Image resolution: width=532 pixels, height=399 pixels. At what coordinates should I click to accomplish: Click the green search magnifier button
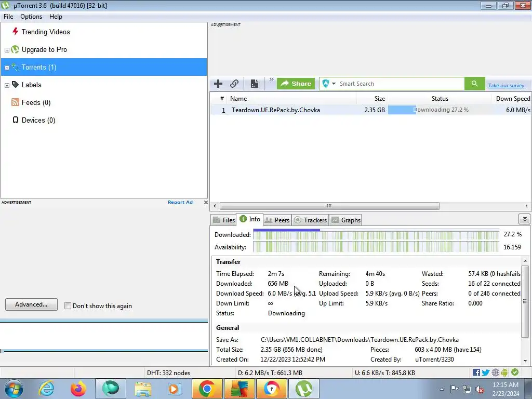(475, 84)
